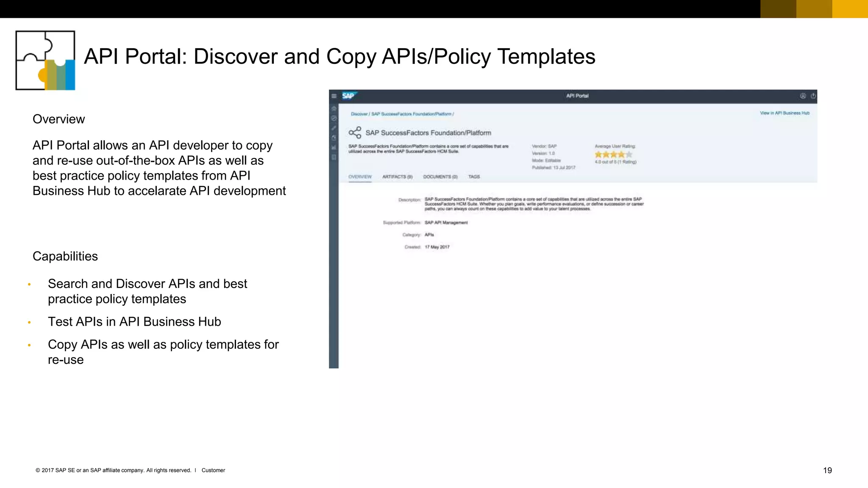Viewport: 868px width, 488px height.
Task: Click the API Portal header title
Action: 577,96
